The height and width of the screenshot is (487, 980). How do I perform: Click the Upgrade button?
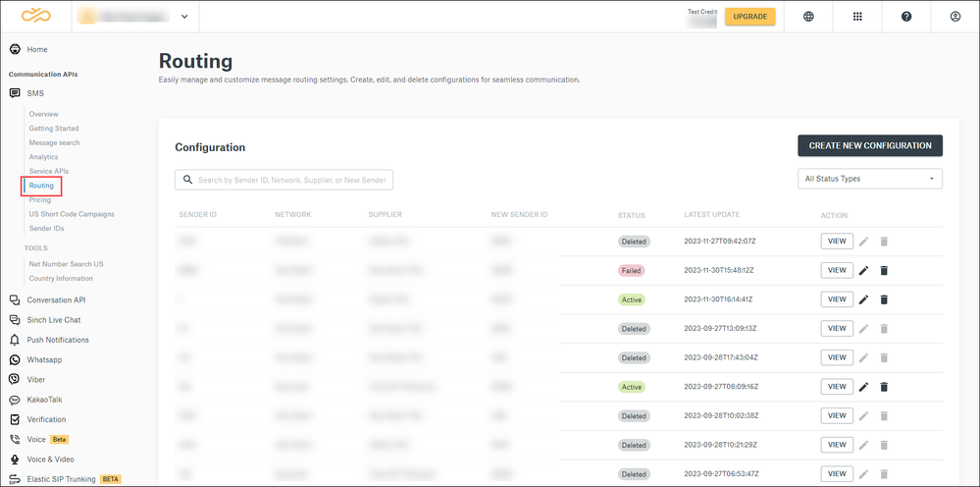point(750,17)
